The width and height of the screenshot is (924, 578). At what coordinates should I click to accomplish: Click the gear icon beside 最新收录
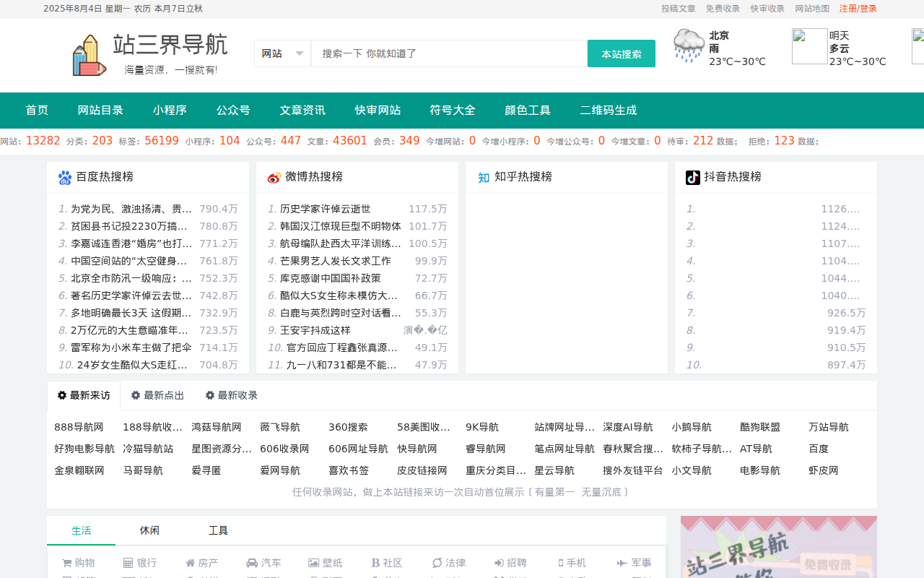tap(210, 395)
